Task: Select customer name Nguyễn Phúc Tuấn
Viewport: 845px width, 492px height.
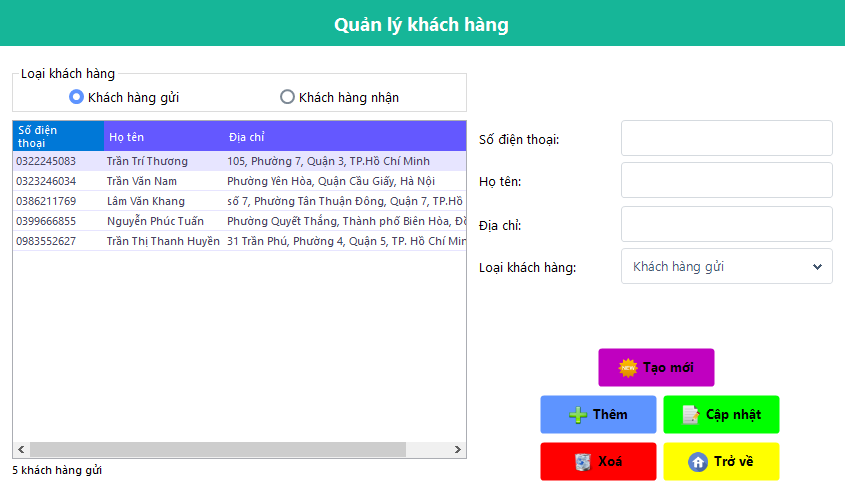Action: (155, 221)
